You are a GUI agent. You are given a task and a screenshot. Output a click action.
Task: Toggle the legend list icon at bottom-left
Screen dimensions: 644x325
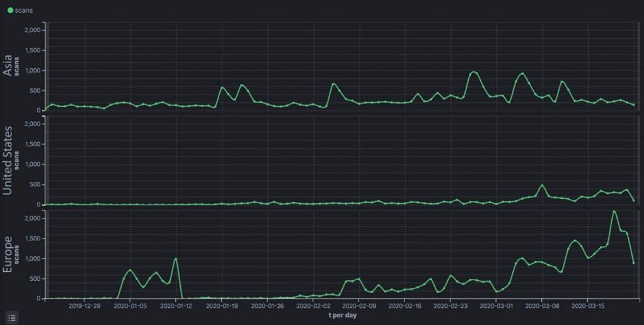(x=12, y=317)
